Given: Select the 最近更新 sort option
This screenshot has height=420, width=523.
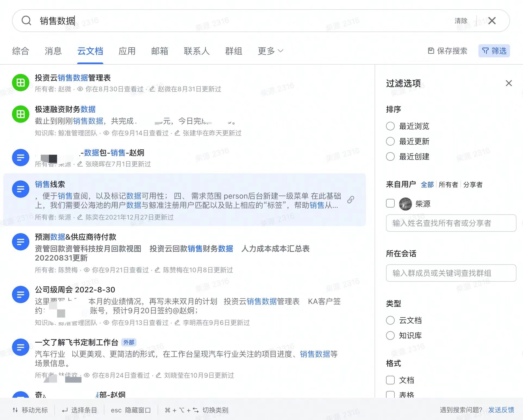Looking at the screenshot, I should tap(390, 141).
